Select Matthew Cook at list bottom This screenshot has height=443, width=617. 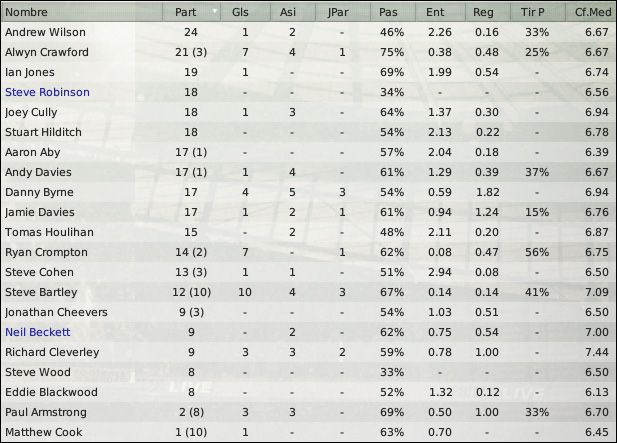coord(308,432)
